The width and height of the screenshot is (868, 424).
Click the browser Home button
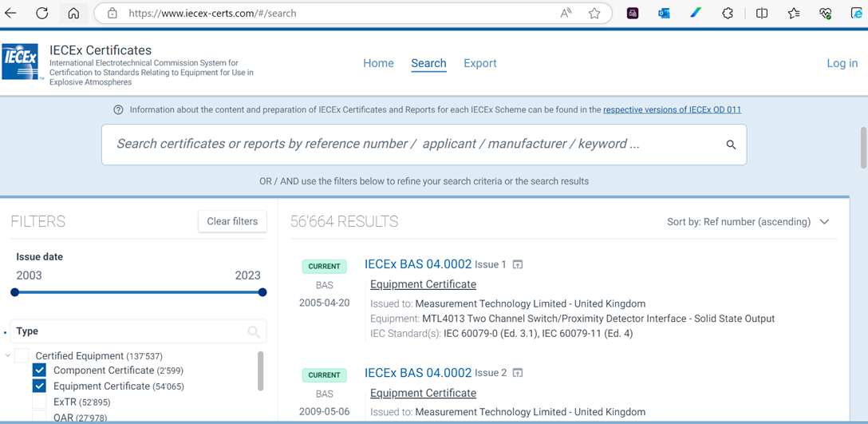73,14
